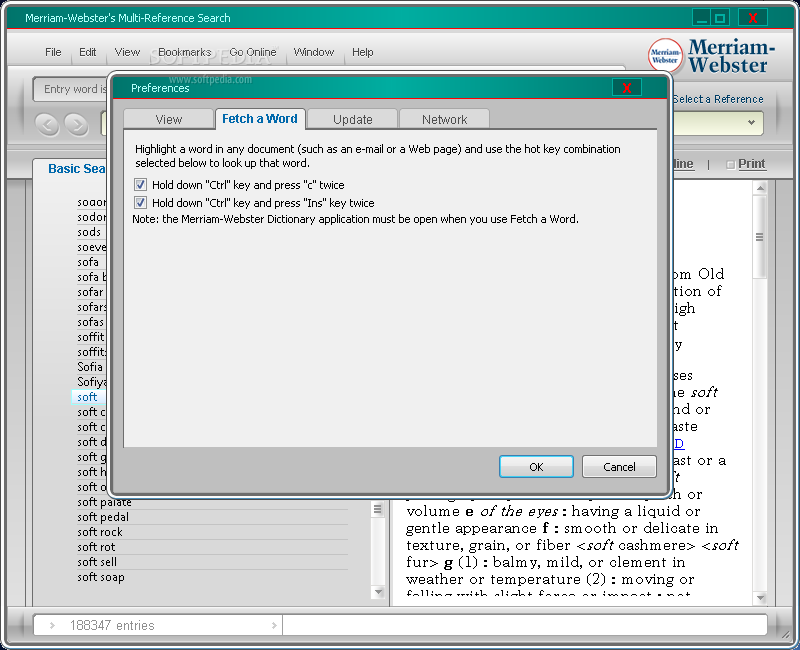The image size is (800, 650).
Task: Click the word list scroll down arrow
Action: pyautogui.click(x=378, y=592)
